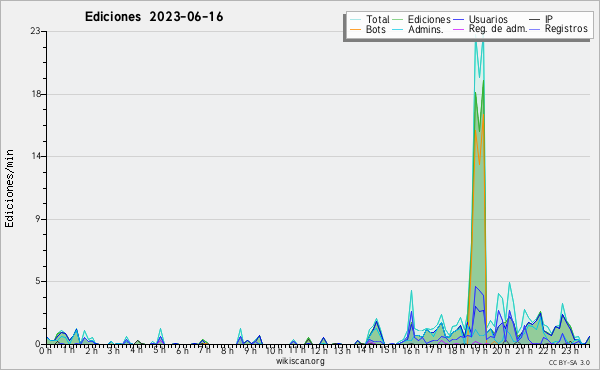Click the y-axis value 14
600x370 pixels.
point(35,156)
